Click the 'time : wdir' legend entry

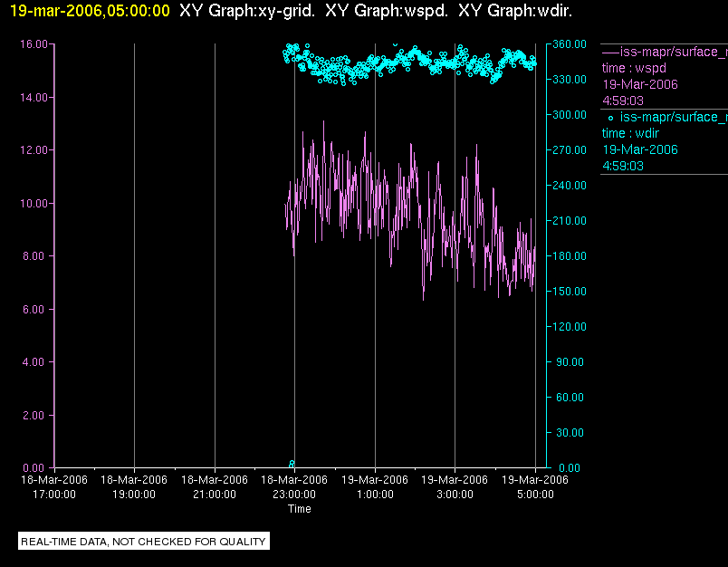coord(631,133)
